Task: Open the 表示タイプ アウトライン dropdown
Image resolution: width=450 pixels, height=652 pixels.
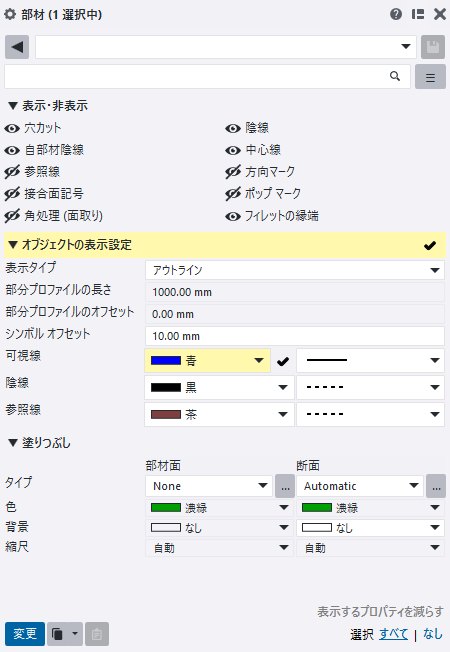Action: [x=295, y=270]
